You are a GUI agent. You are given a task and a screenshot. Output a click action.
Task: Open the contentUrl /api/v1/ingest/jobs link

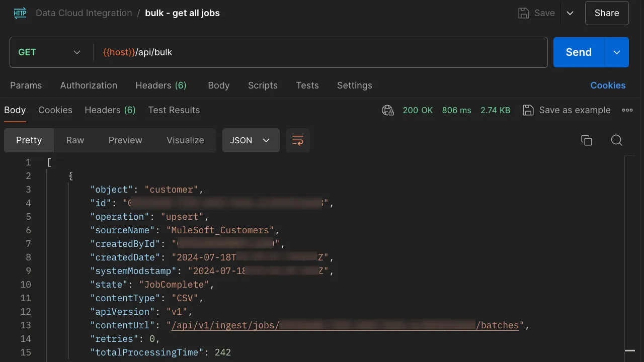click(x=345, y=325)
